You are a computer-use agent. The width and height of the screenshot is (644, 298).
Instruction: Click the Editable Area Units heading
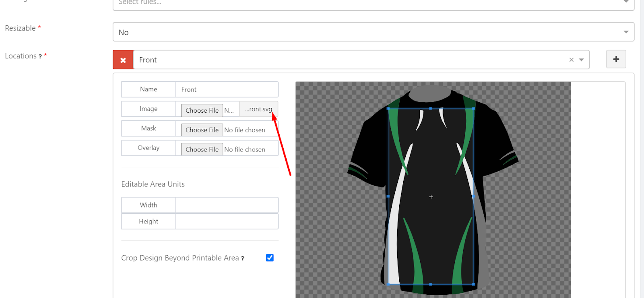pyautogui.click(x=153, y=184)
